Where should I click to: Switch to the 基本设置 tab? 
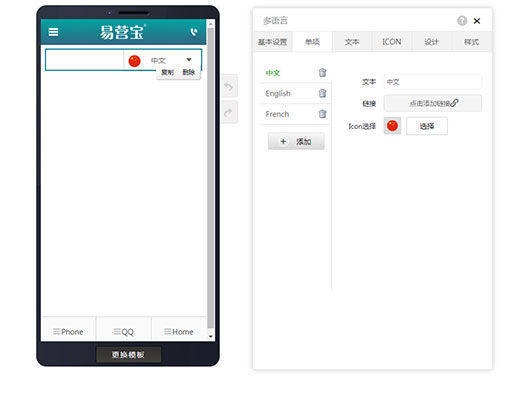272,42
